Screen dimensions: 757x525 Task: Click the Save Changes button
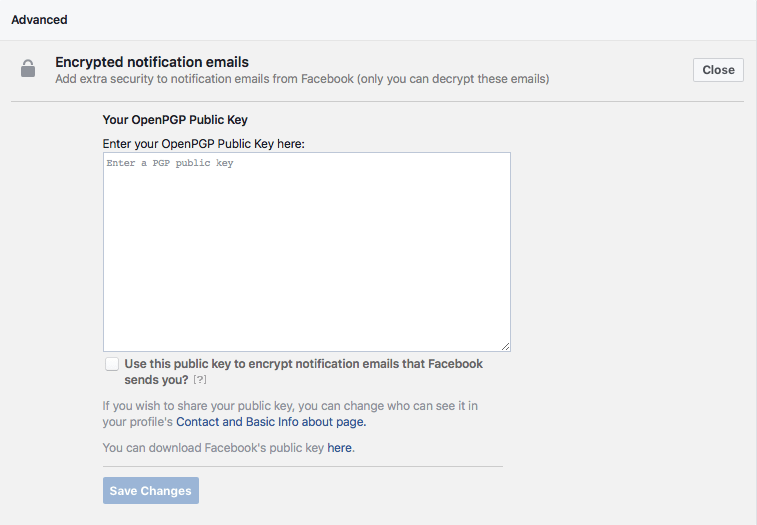click(x=151, y=491)
